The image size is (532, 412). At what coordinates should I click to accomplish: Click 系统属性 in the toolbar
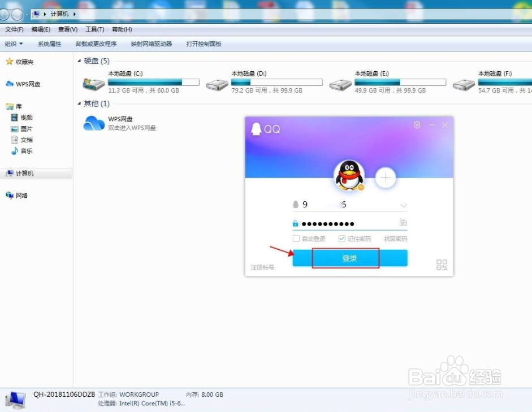[50, 44]
